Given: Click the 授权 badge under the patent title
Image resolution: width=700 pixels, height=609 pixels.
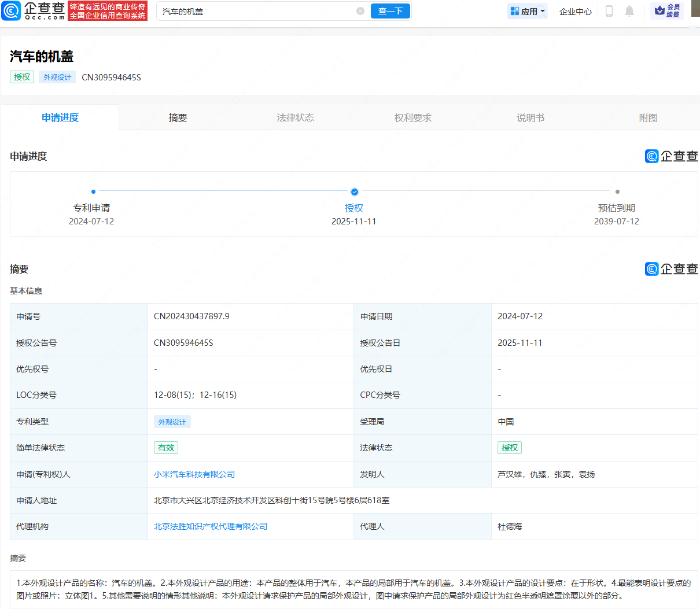Looking at the screenshot, I should 21,76.
